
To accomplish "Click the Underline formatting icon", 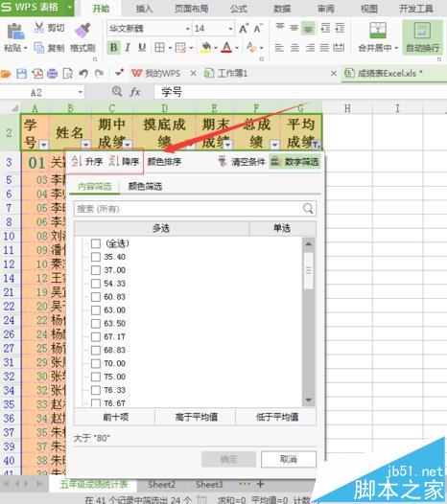I will (142, 48).
